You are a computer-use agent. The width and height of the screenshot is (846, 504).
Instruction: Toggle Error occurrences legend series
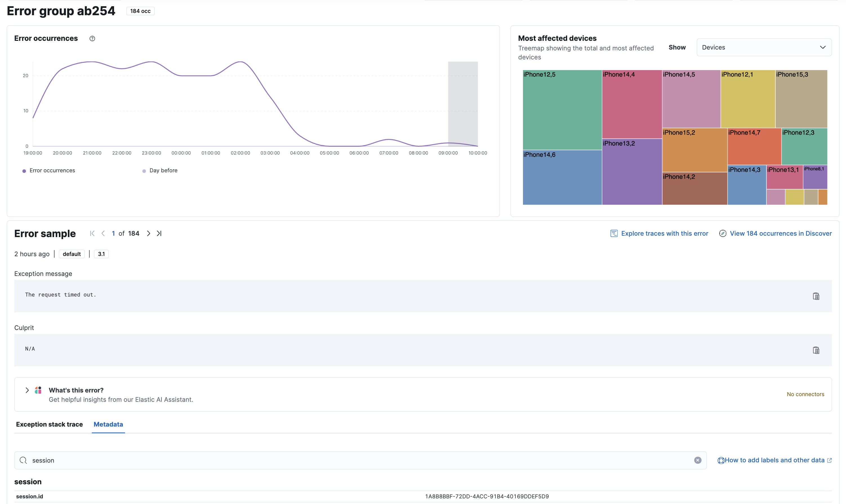tap(52, 171)
